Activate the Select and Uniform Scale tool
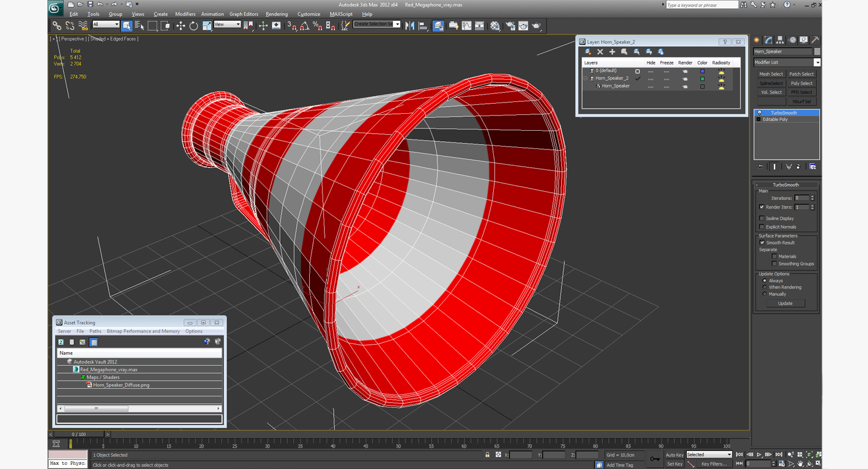The width and height of the screenshot is (868, 469). point(206,26)
